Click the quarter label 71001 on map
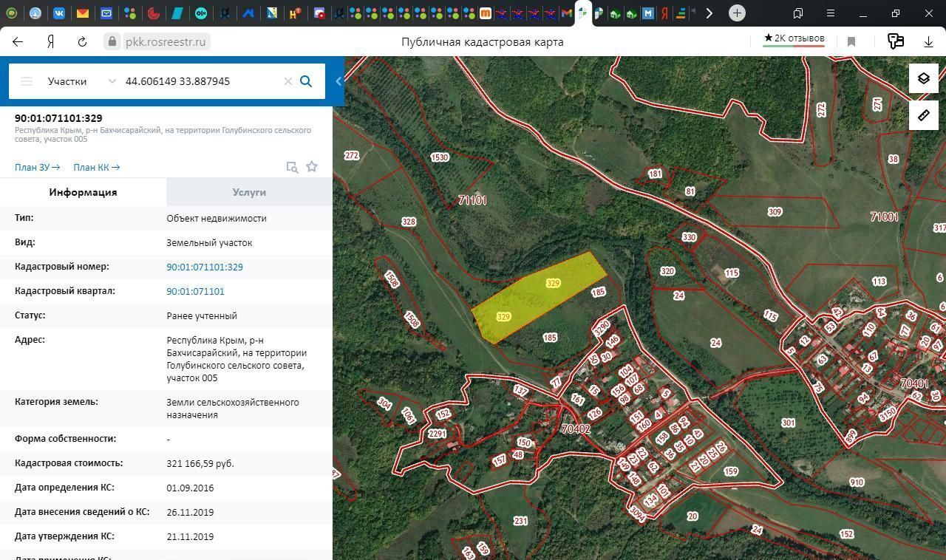Screen dimensions: 946x560 (x=884, y=216)
